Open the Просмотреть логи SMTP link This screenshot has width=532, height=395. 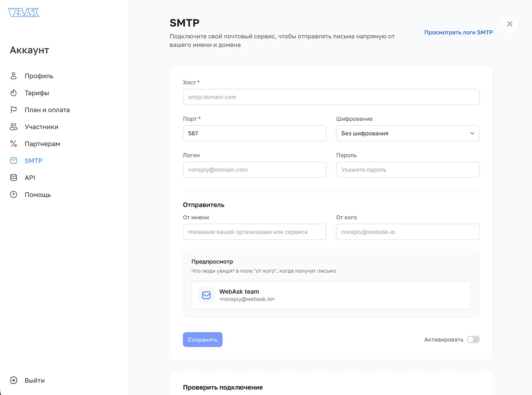458,32
